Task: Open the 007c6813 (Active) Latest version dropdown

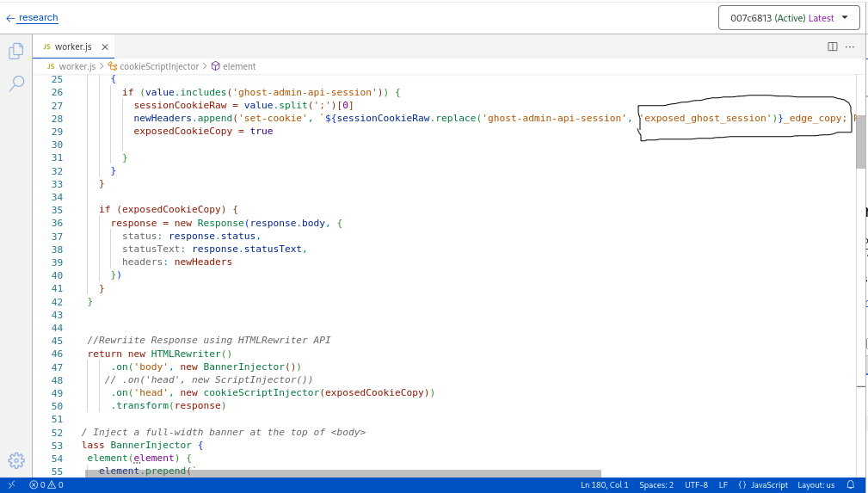Action: click(x=789, y=18)
